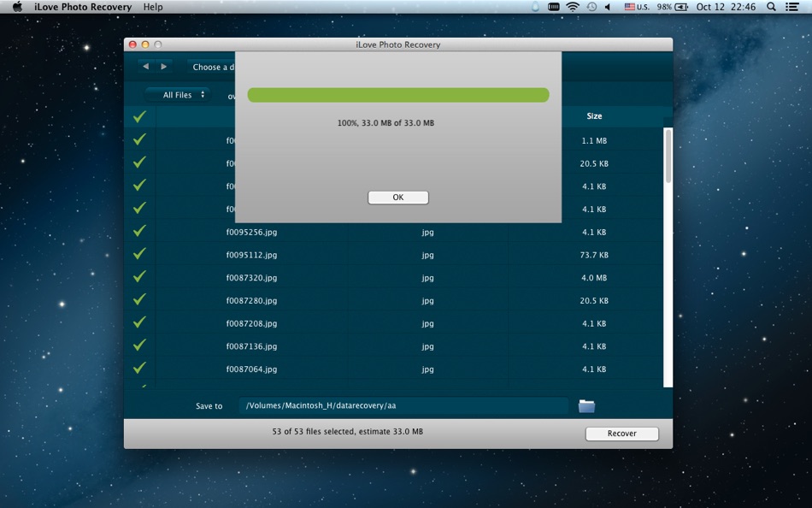Screen dimensions: 812x508
Task: Open the Help menu
Action: (153, 7)
